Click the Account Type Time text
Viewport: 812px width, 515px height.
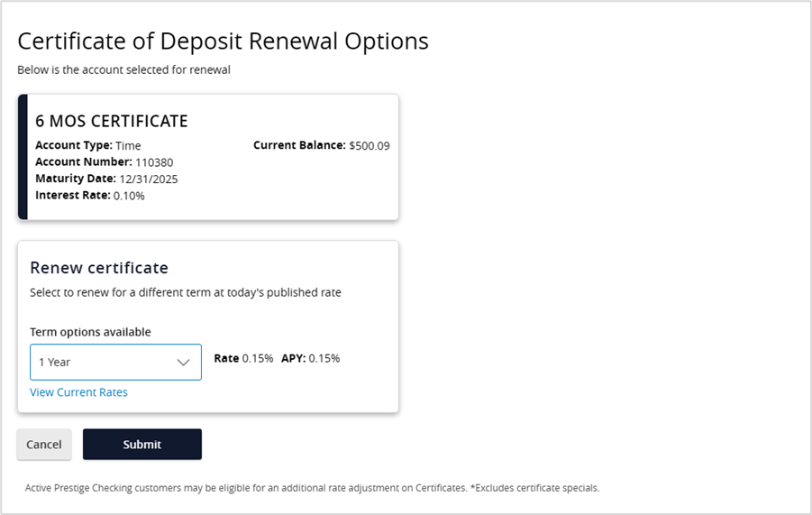click(x=87, y=145)
